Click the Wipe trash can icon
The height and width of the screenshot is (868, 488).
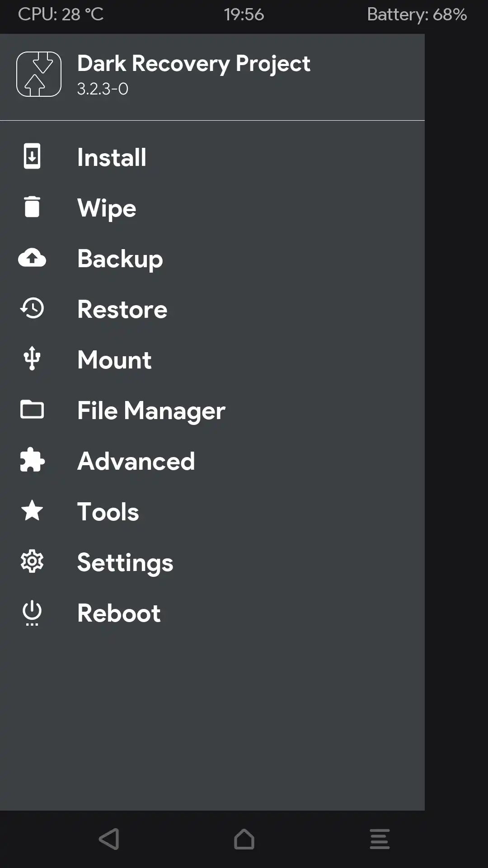[x=32, y=207]
